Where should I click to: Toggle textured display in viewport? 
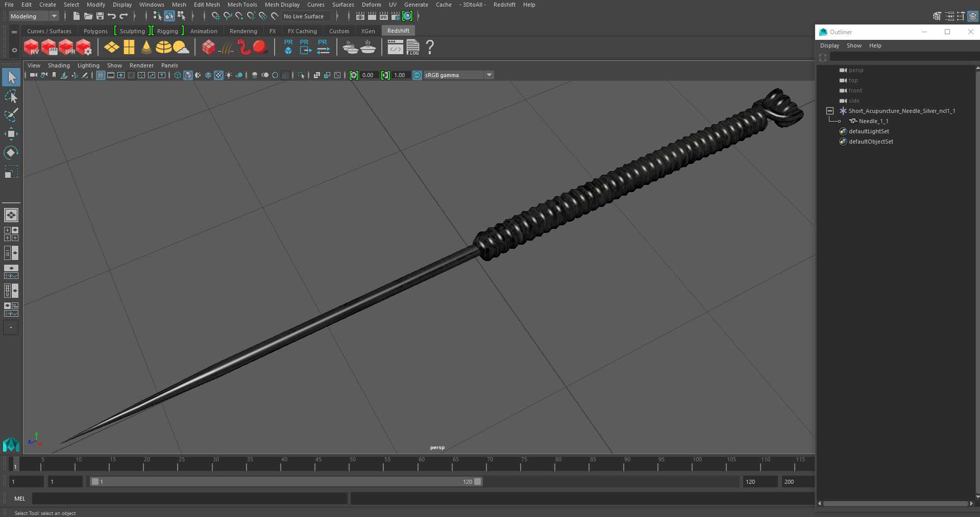(218, 75)
